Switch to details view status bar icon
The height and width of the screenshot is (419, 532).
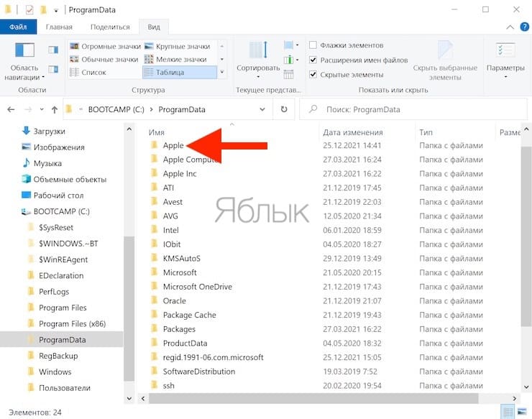[x=508, y=413]
